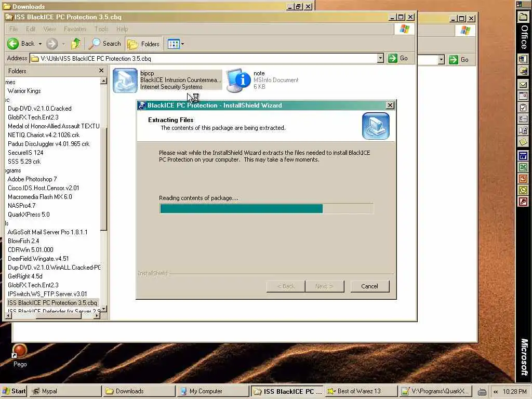
Task: Click the Next button in wizard
Action: [x=324, y=286]
